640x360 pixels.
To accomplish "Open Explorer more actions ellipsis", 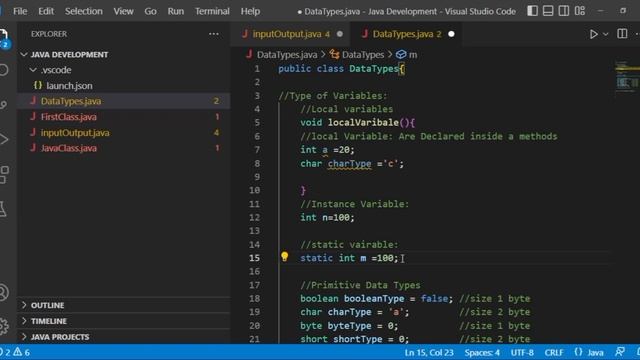I will point(213,34).
